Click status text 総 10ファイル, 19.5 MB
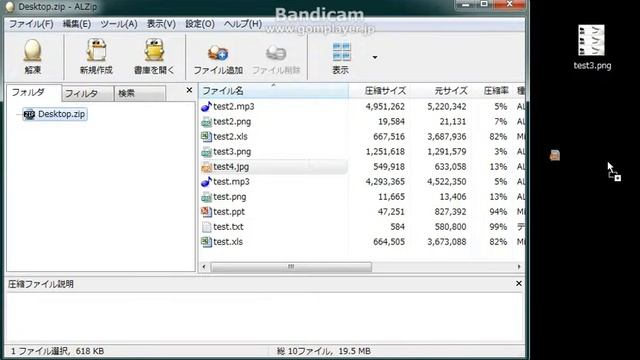Image resolution: width=640 pixels, height=360 pixels. pyautogui.click(x=324, y=351)
